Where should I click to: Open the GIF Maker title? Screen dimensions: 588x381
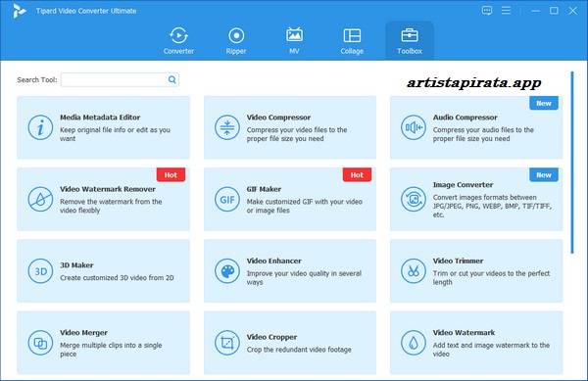(x=264, y=189)
